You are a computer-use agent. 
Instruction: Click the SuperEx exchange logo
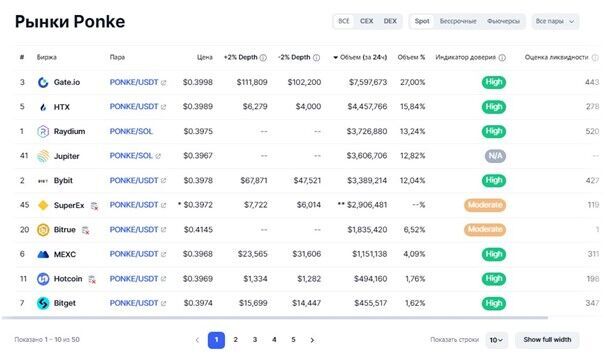pos(43,205)
